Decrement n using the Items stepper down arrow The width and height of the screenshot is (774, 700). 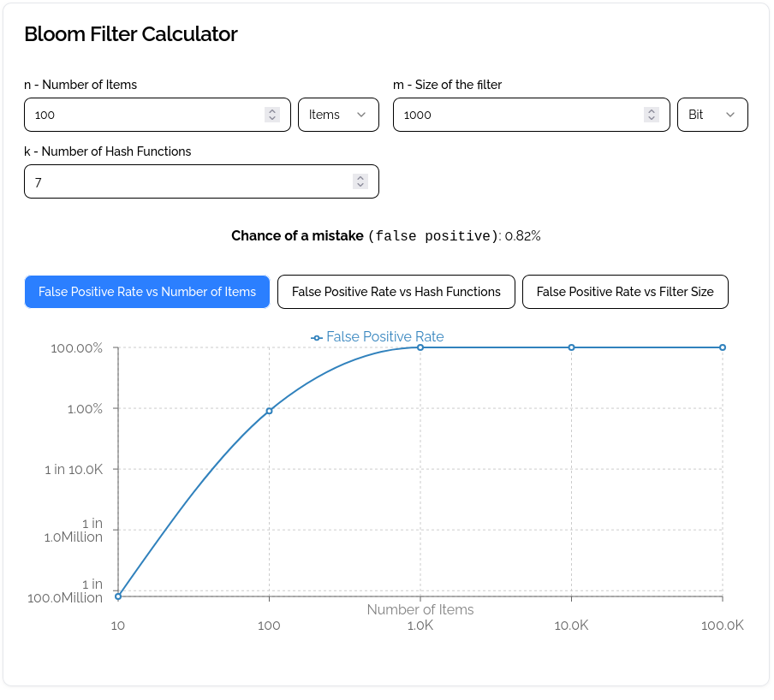pyautogui.click(x=272, y=119)
